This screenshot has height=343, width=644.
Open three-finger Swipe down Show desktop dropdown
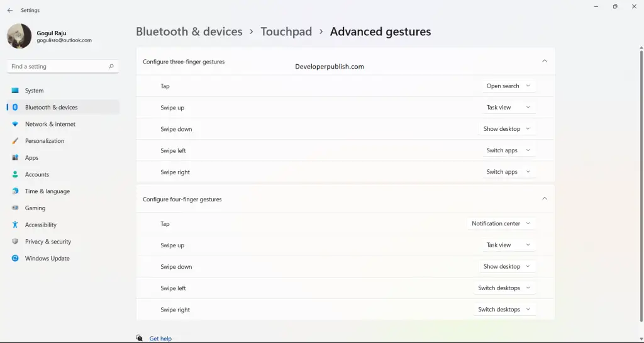click(507, 128)
